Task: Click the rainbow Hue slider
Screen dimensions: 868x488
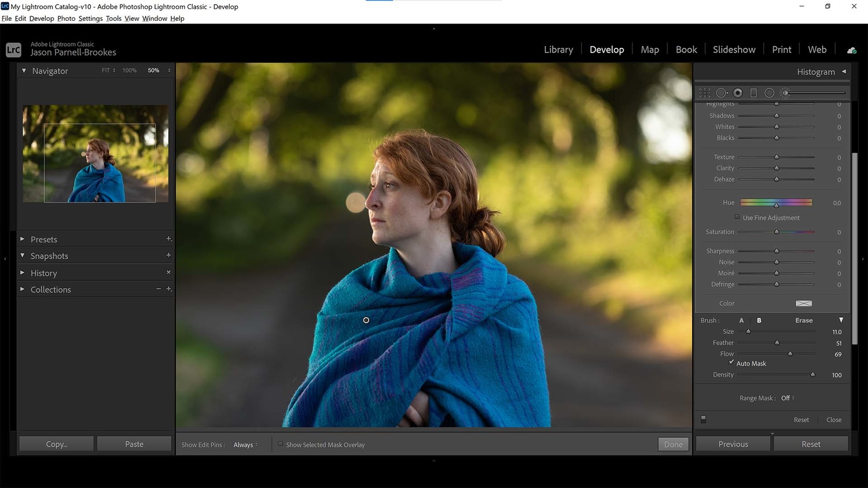Action: 776,202
